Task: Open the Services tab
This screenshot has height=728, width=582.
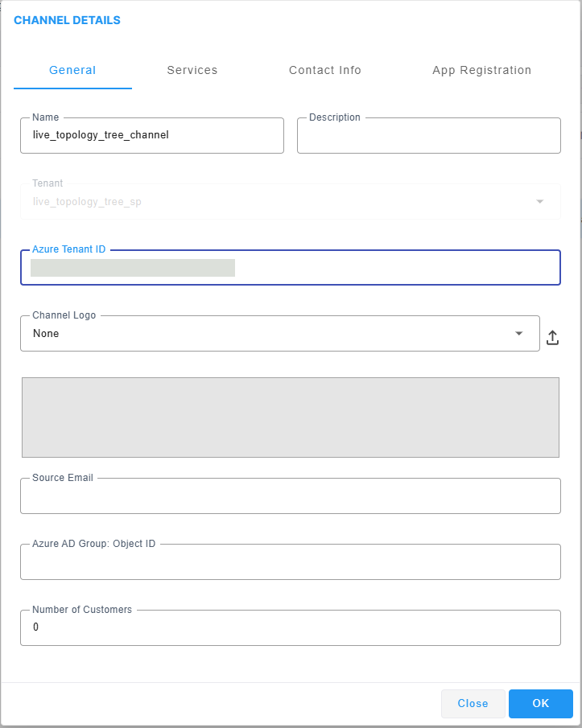Action: tap(192, 70)
